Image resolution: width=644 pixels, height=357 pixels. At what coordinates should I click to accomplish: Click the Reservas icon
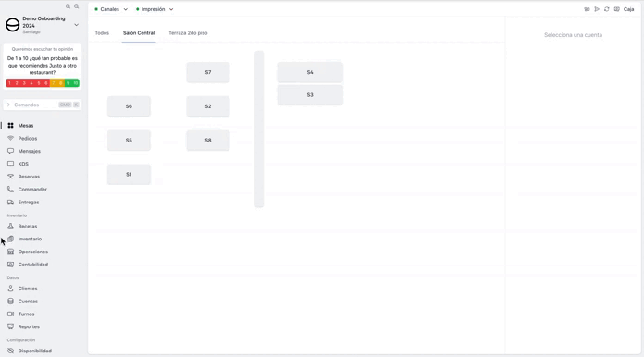(x=11, y=177)
